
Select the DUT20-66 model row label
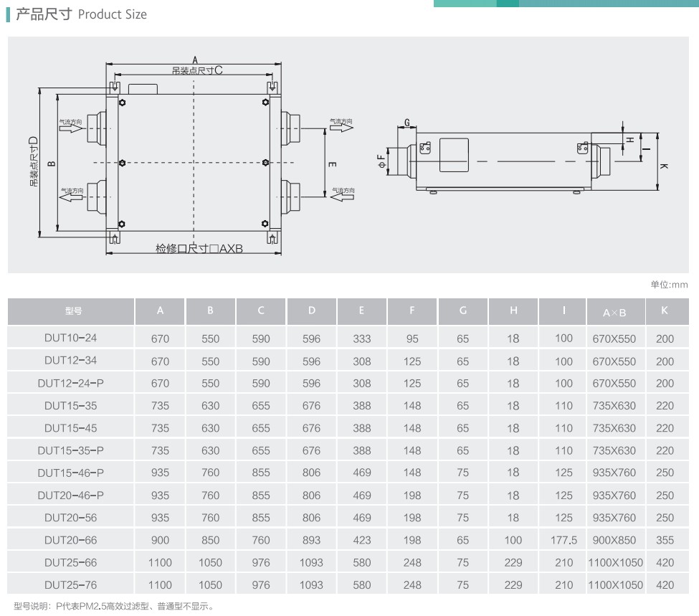70,540
